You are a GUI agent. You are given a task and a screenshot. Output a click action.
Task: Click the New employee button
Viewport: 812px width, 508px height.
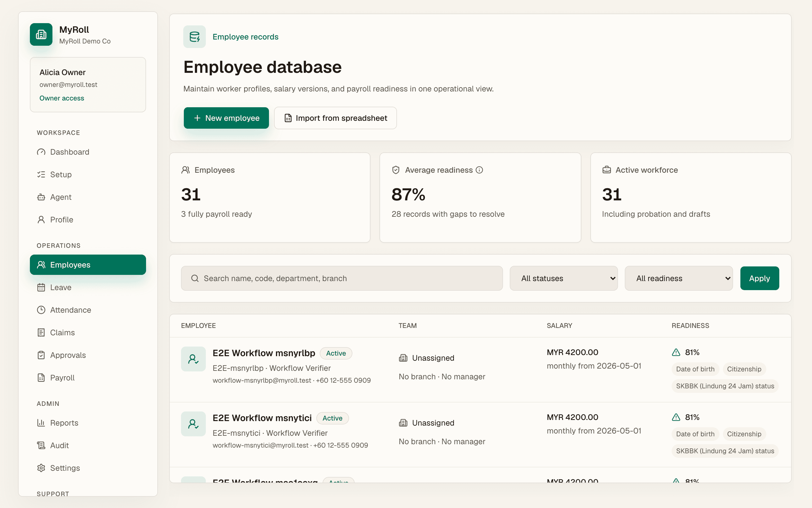(226, 118)
